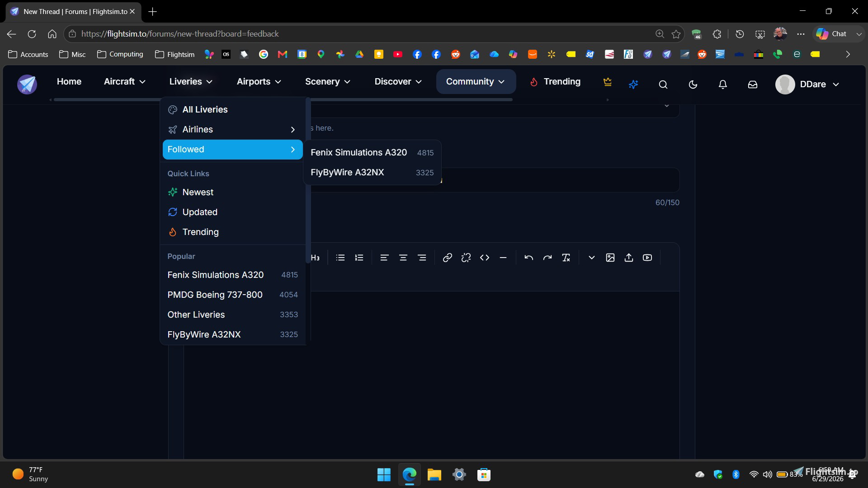Open Updated quick link
Image resolution: width=868 pixels, height=488 pixels.
232,212
